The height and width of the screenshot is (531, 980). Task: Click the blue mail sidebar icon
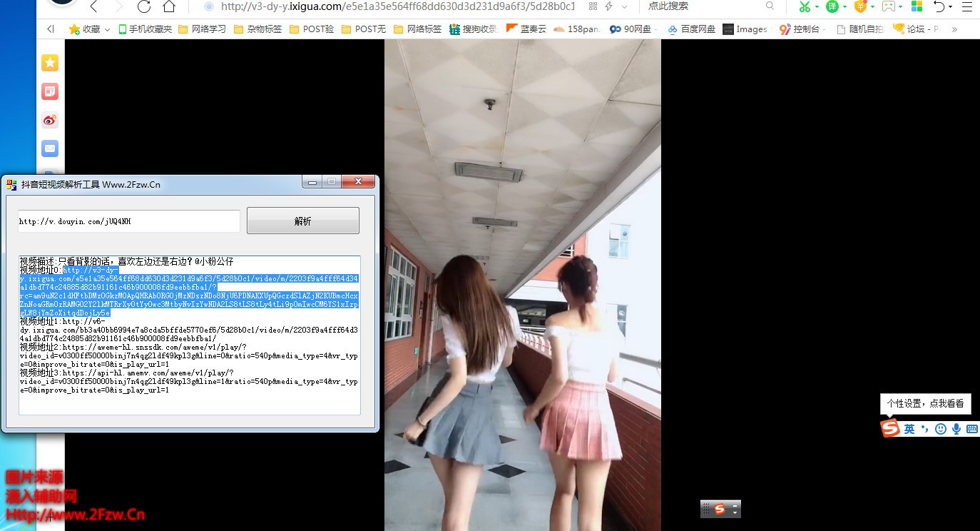click(50, 148)
